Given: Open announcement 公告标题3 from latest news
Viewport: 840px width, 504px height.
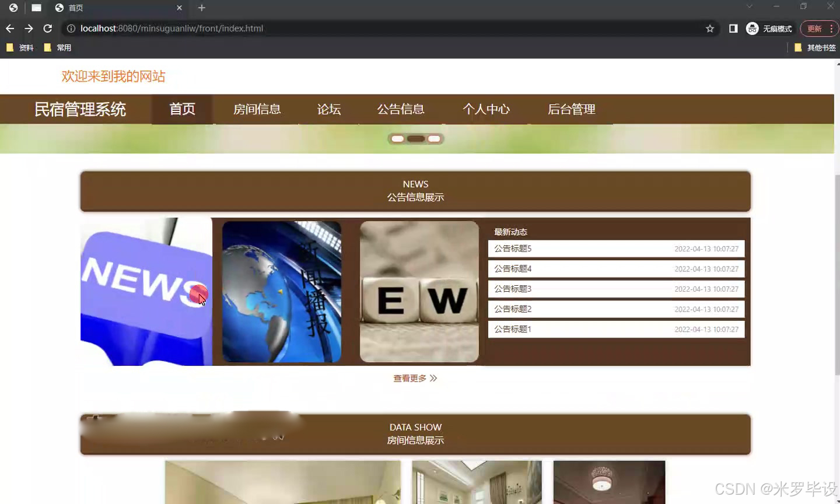Looking at the screenshot, I should (615, 289).
